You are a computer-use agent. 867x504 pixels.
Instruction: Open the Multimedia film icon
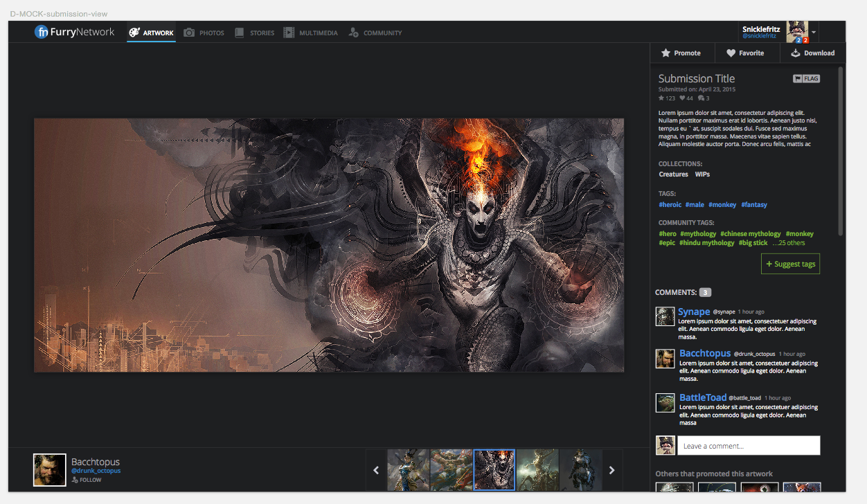click(x=289, y=33)
